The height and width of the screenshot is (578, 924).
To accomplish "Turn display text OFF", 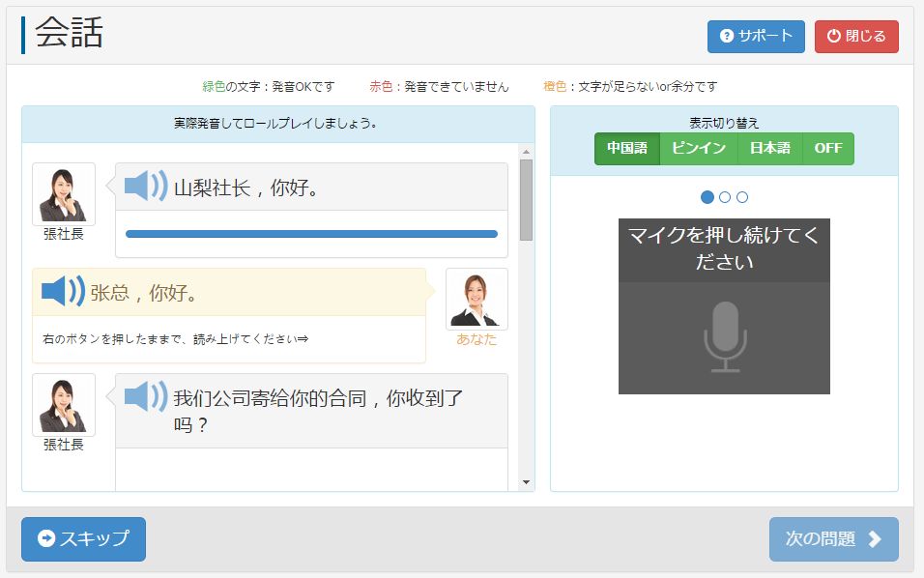I will point(828,149).
